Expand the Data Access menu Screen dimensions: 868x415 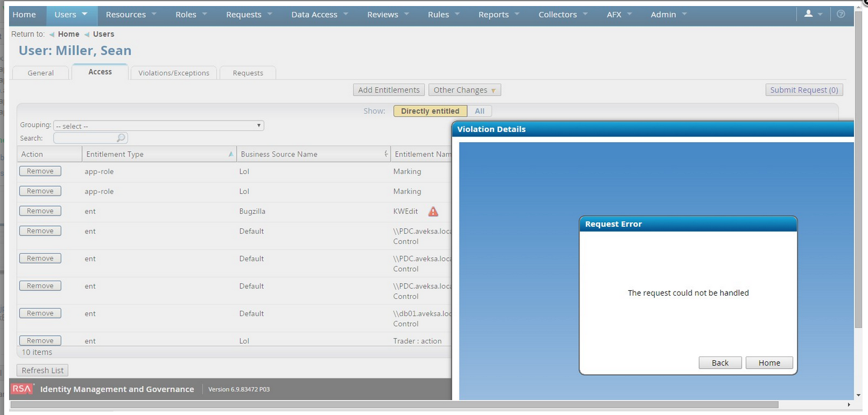[x=319, y=14]
